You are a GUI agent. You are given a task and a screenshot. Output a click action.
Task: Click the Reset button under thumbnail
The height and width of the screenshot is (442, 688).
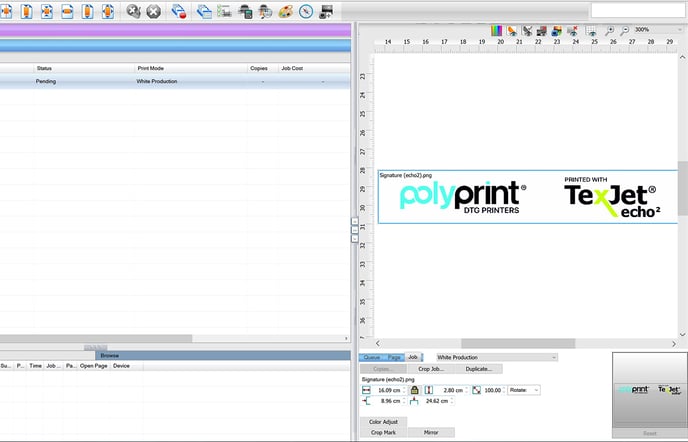[649, 434]
